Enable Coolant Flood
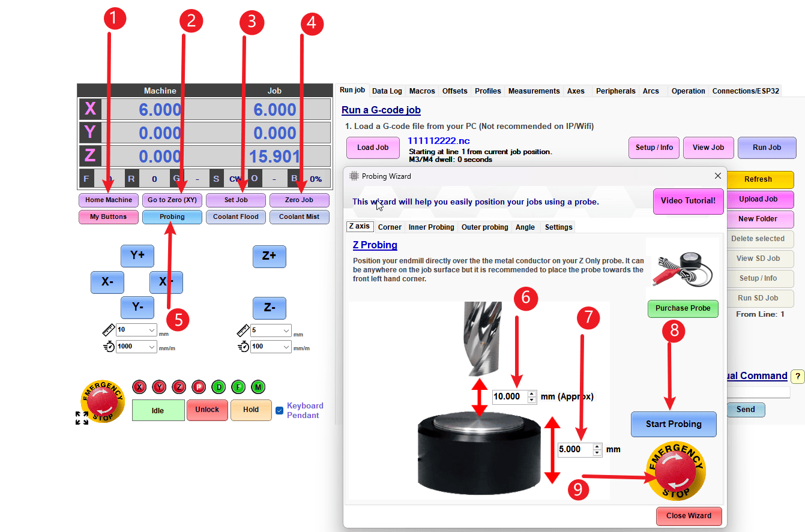 coord(235,217)
